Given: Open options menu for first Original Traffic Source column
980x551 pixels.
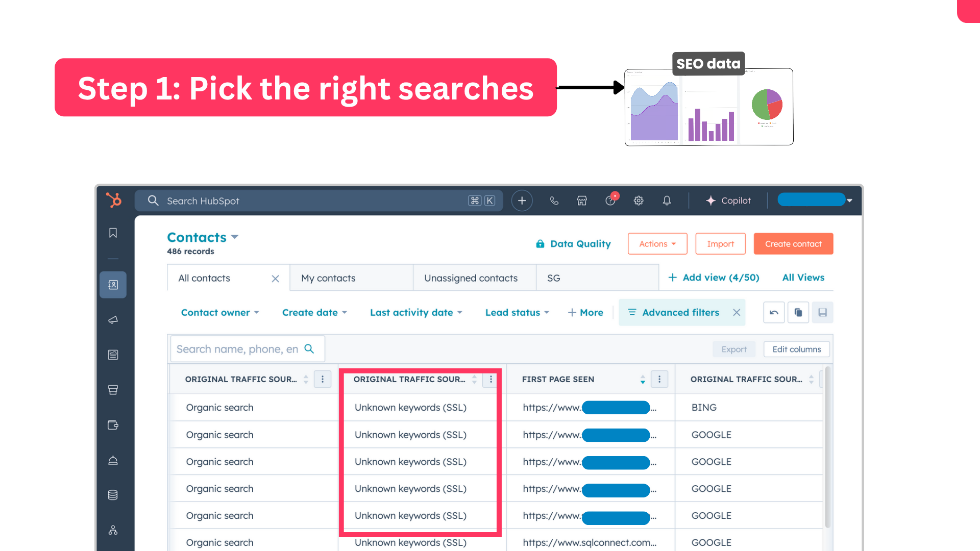Looking at the screenshot, I should (322, 380).
